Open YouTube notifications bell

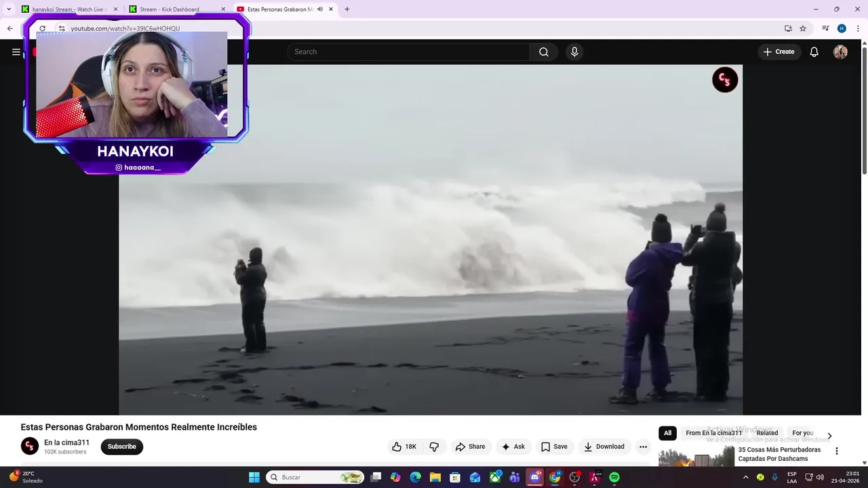(x=814, y=52)
